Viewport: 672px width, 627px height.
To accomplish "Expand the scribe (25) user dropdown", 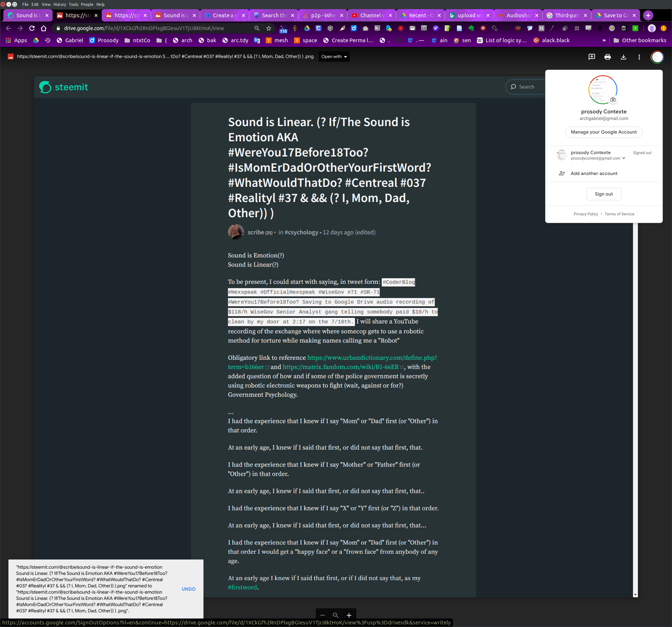I will click(x=275, y=233).
